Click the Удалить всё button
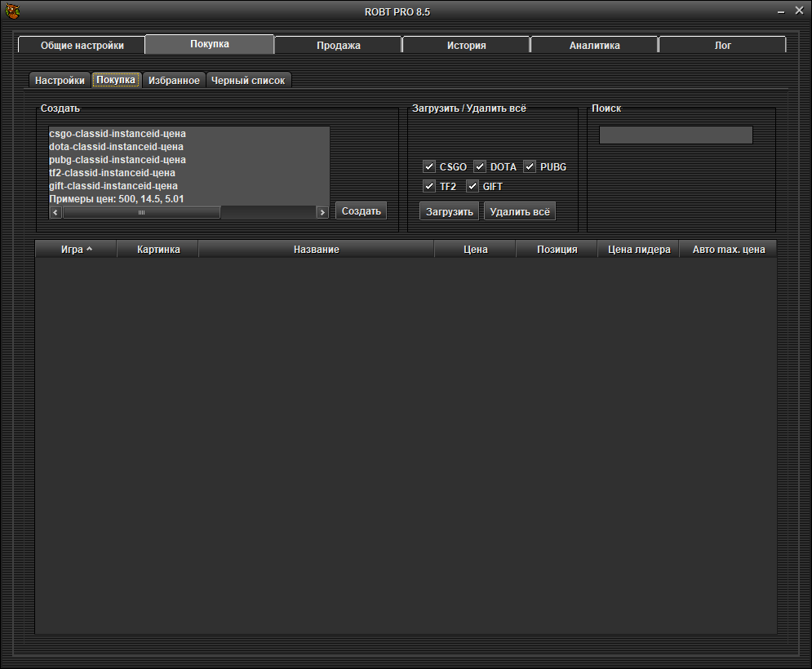Screen dimensions: 812x669 pyautogui.click(x=519, y=211)
